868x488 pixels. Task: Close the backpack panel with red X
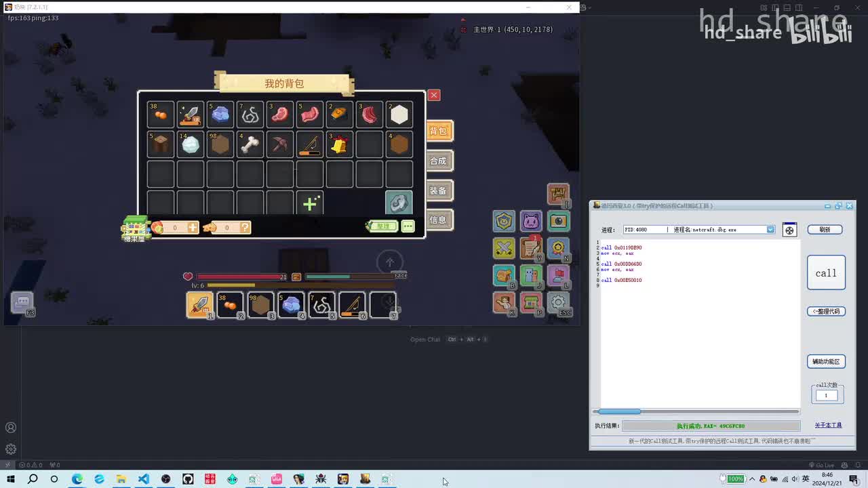[434, 95]
